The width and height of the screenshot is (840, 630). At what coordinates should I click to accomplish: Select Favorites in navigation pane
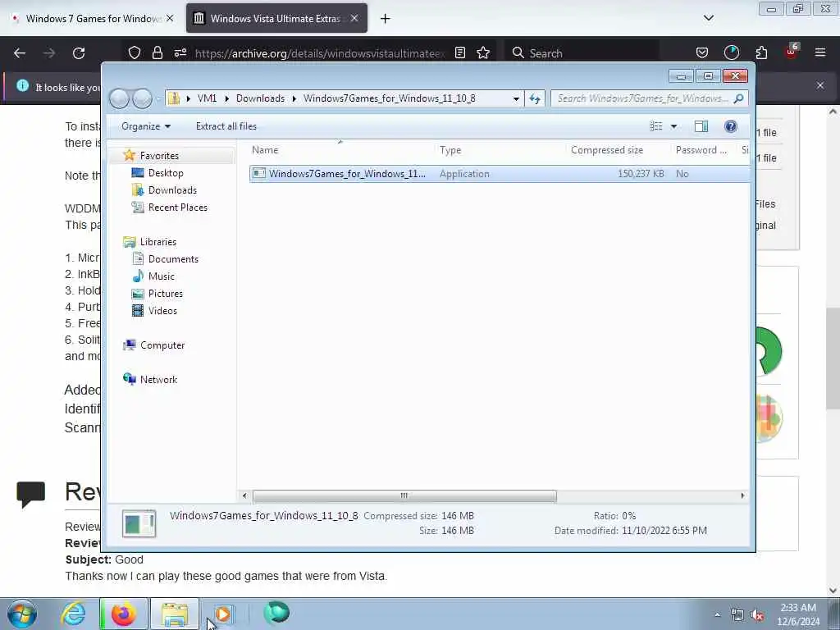159,156
